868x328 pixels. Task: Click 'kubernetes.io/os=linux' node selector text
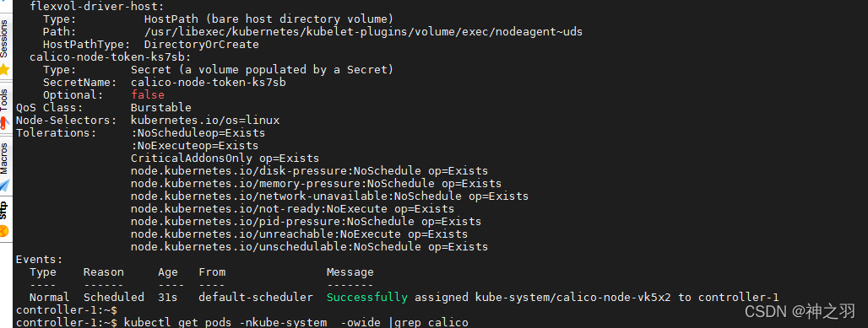[205, 120]
